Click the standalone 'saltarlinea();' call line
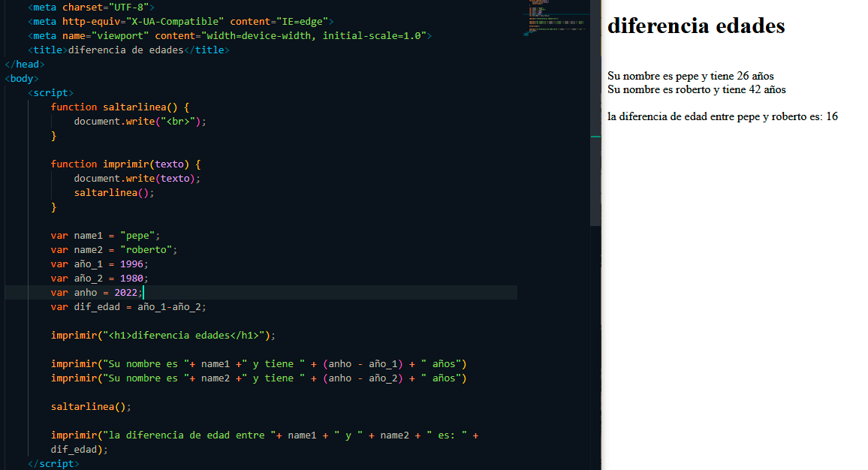The width and height of the screenshot is (868, 470). pos(92,406)
